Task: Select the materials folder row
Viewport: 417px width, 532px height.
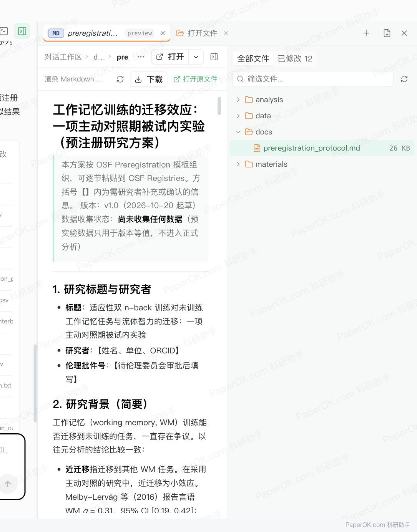Action: [x=322, y=164]
